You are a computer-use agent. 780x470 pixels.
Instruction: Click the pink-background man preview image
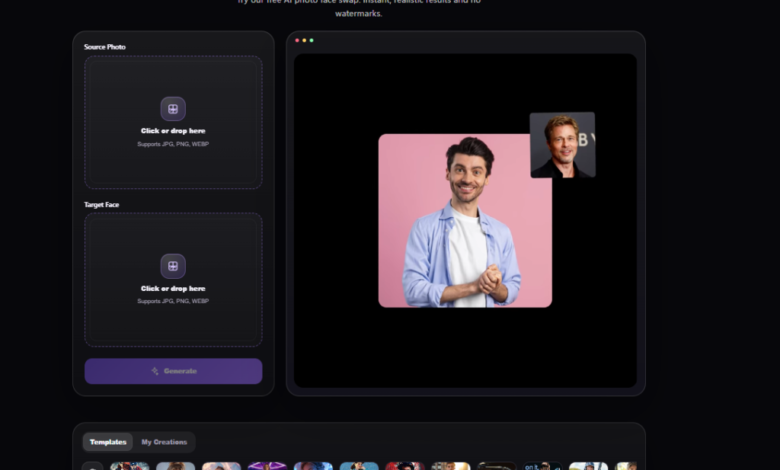point(465,221)
